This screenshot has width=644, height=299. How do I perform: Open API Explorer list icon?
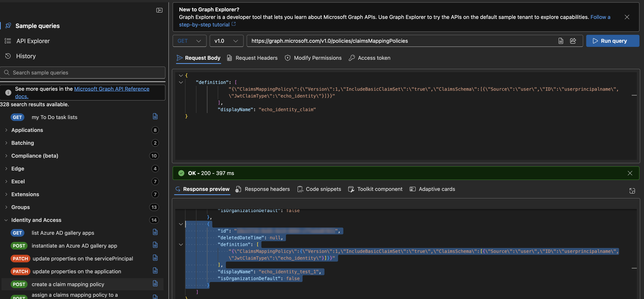tap(8, 41)
